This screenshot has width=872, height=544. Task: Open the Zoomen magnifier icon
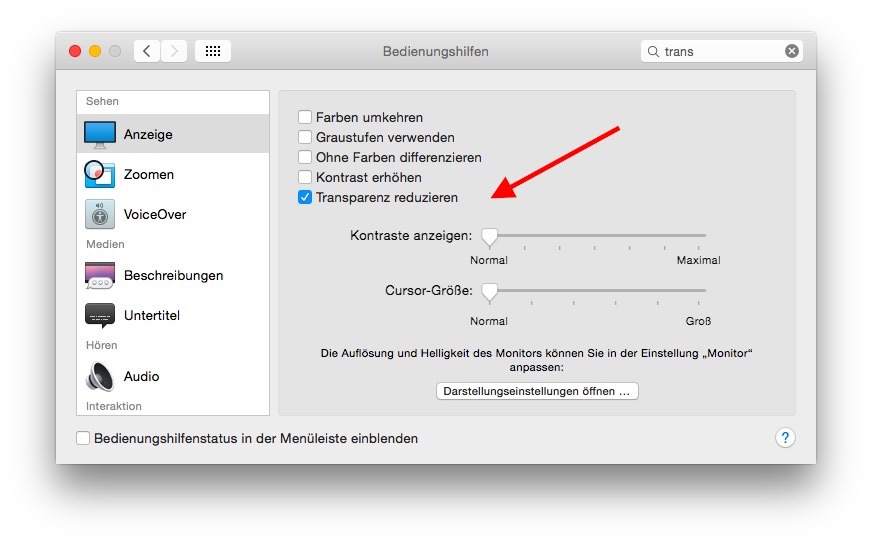(x=100, y=174)
